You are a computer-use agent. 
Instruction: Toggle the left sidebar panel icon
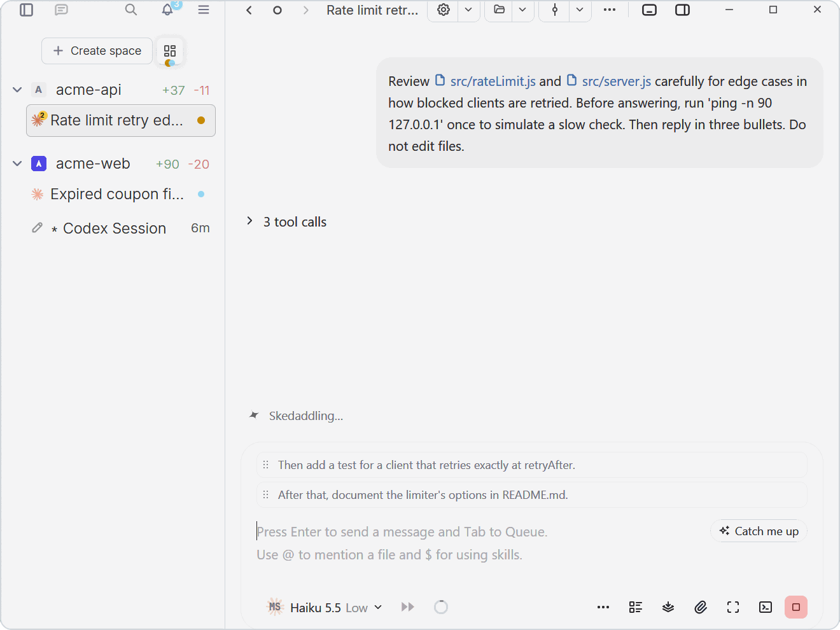(x=27, y=10)
